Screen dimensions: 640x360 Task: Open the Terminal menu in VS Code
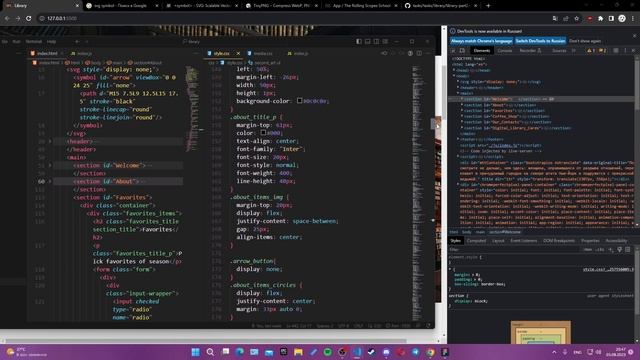[x=33, y=42]
